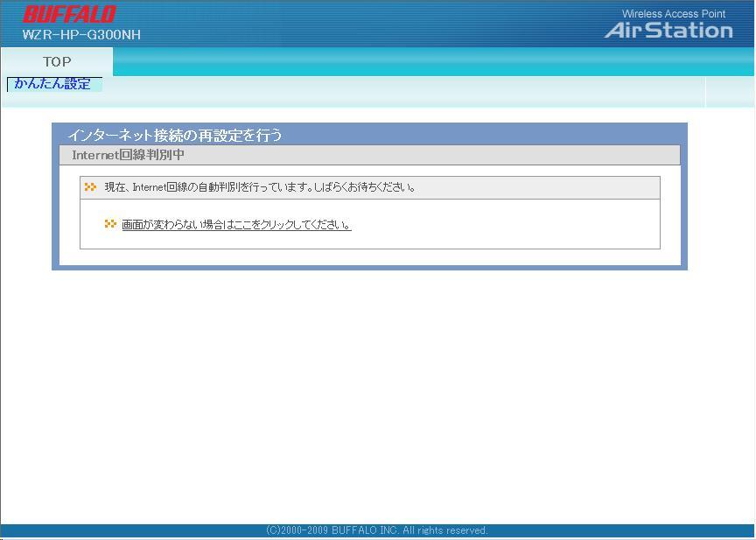Click the orange arrow icon beside the status message
The image size is (756, 540).
point(90,187)
